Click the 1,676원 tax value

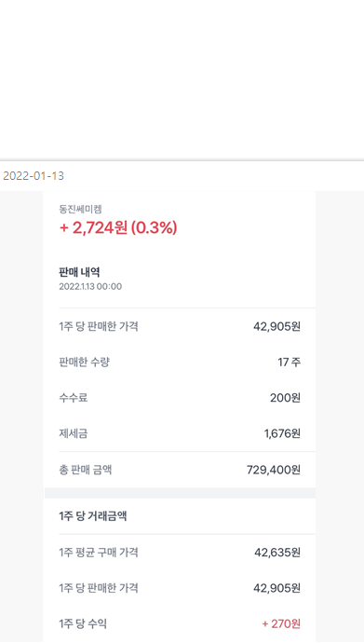coord(282,434)
